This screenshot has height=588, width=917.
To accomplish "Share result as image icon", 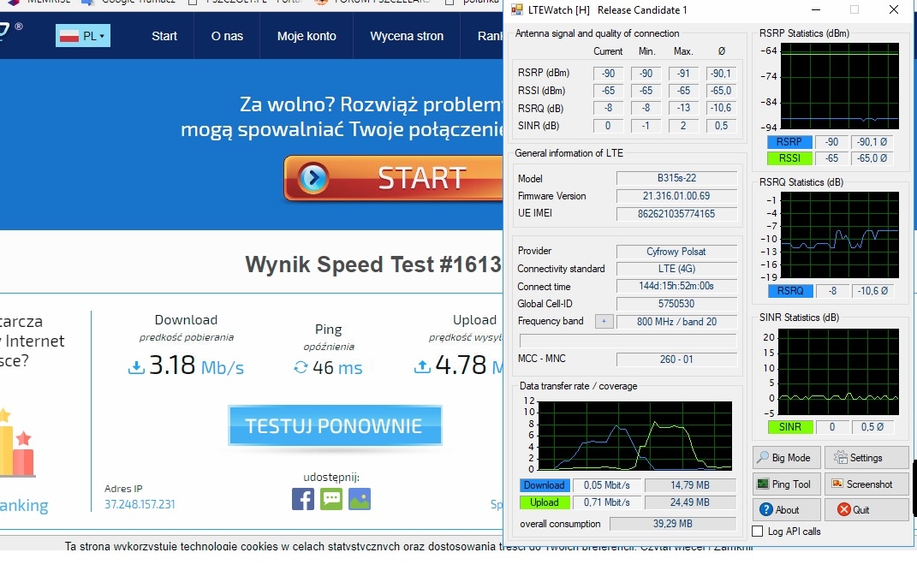I will 360,499.
